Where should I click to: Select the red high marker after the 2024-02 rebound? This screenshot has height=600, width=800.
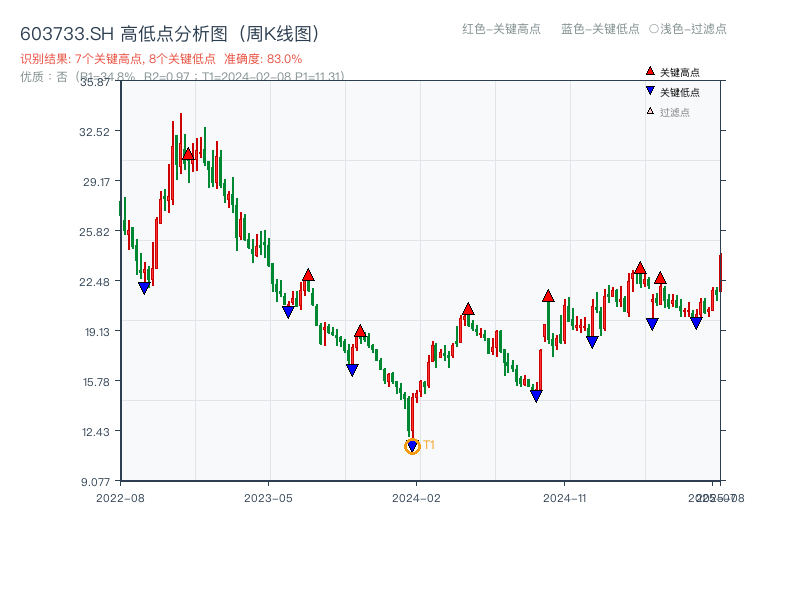coord(468,309)
